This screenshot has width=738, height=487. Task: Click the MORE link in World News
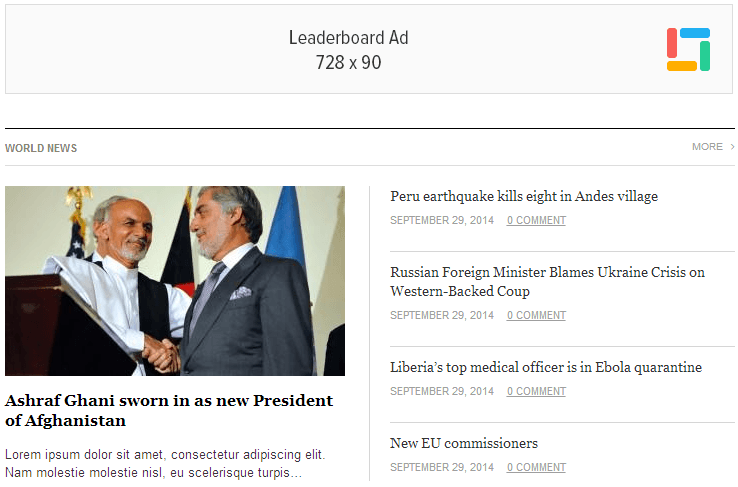pyautogui.click(x=707, y=147)
